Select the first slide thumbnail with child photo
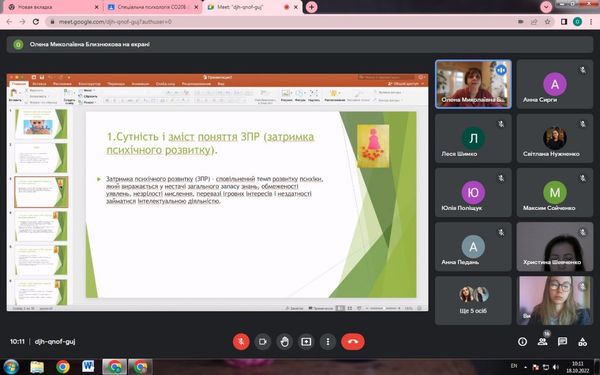The image size is (600, 375). [41, 124]
